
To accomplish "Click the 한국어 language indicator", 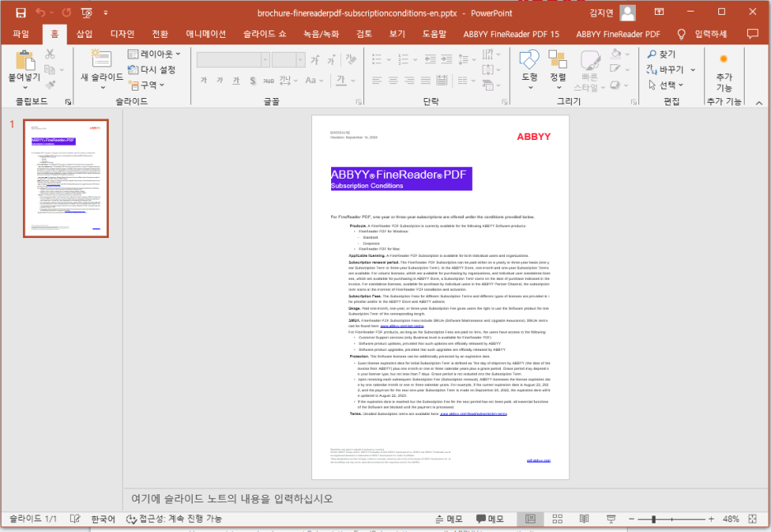I will click(x=103, y=519).
